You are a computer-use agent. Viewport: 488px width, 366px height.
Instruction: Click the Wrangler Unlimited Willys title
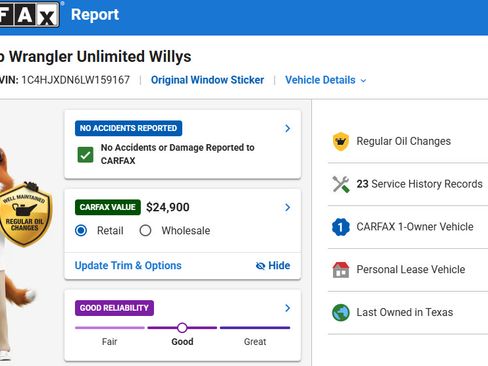100,56
